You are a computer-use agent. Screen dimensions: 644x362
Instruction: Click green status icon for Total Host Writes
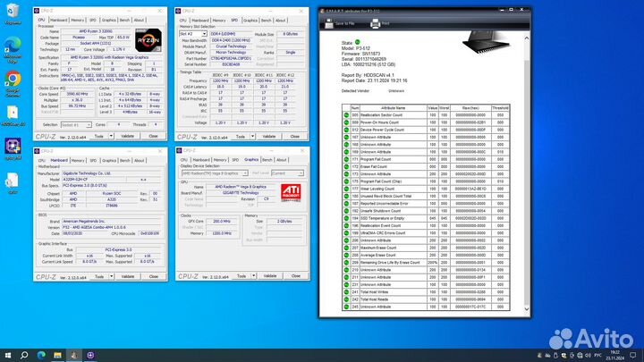click(346, 292)
